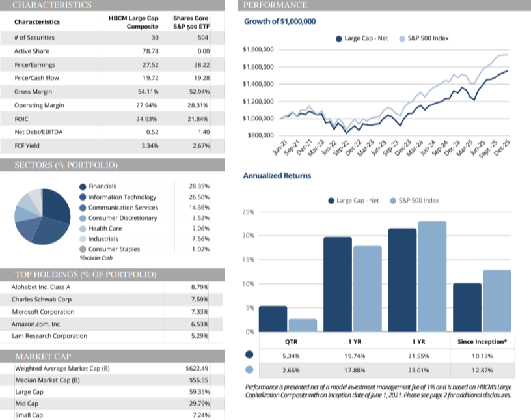Click the 3 YR S&P 500 Index bar
Viewport: 531px width, 420px height.
(432, 276)
